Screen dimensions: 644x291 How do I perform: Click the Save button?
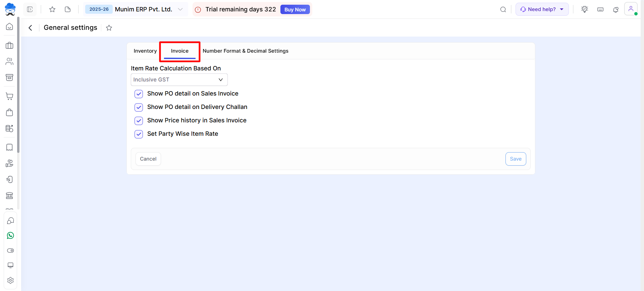pos(516,159)
